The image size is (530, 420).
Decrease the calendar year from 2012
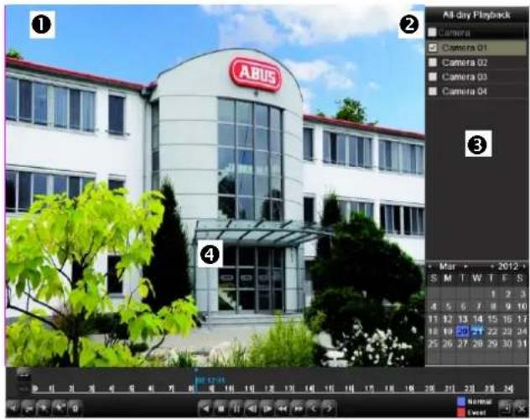point(491,267)
